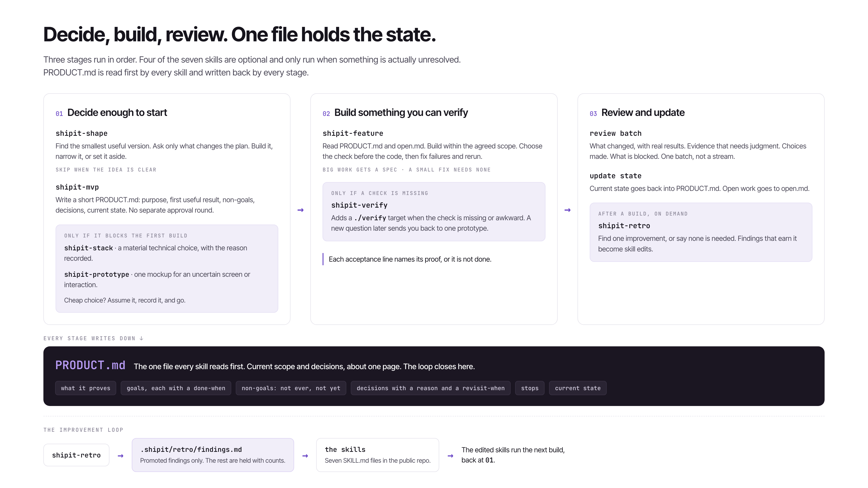Image resolution: width=868 pixels, height=488 pixels.
Task: Click 'THE IMPROVEMENT LOOP' label
Action: point(83,430)
